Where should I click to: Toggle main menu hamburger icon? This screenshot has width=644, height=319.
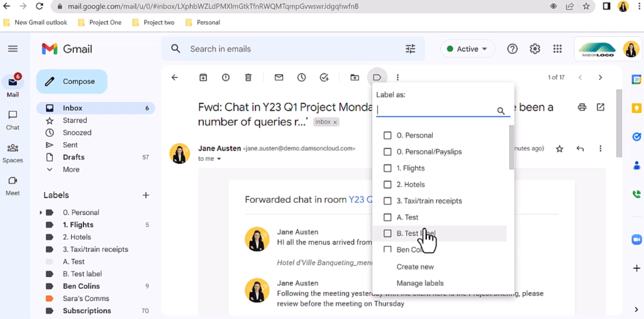(x=13, y=49)
